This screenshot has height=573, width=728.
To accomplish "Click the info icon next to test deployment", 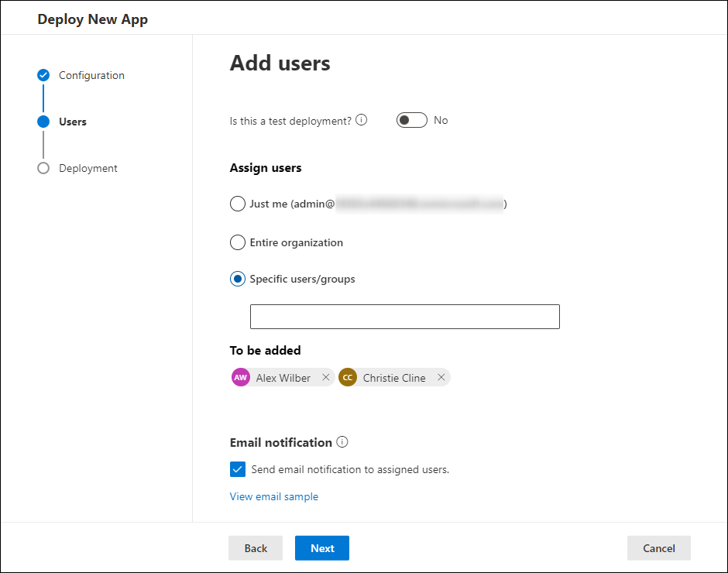I will [x=361, y=120].
